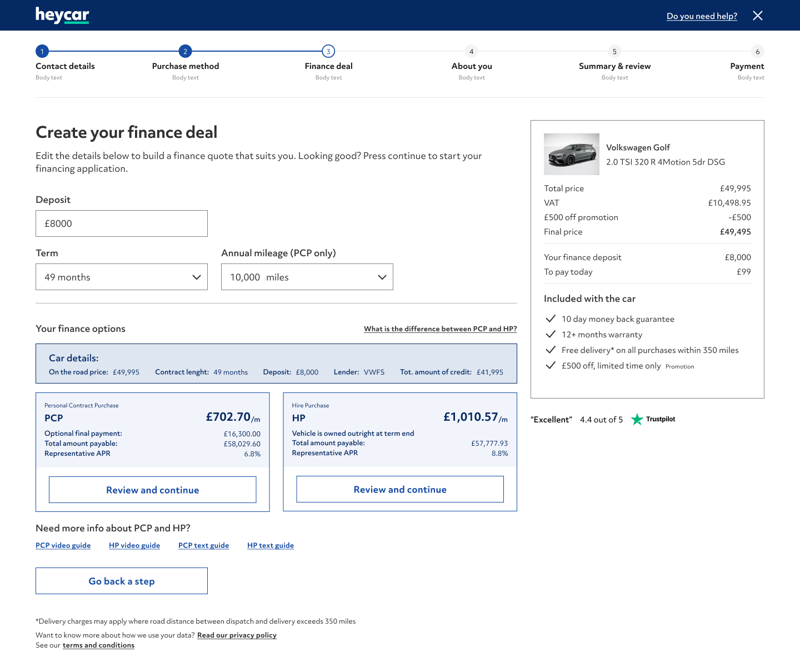
Task: Click the heycar logo
Action: [62, 15]
